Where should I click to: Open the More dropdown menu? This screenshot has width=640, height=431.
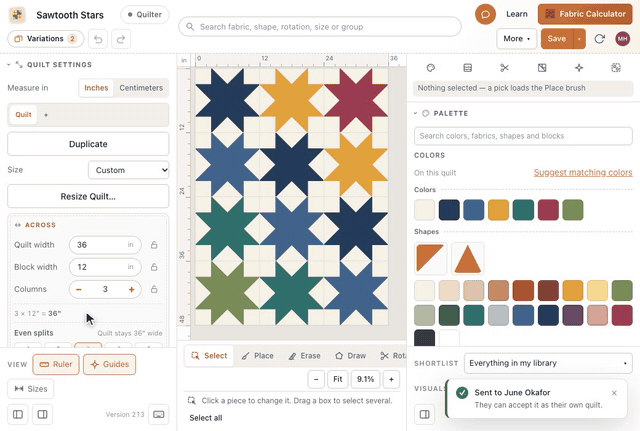tap(516, 39)
